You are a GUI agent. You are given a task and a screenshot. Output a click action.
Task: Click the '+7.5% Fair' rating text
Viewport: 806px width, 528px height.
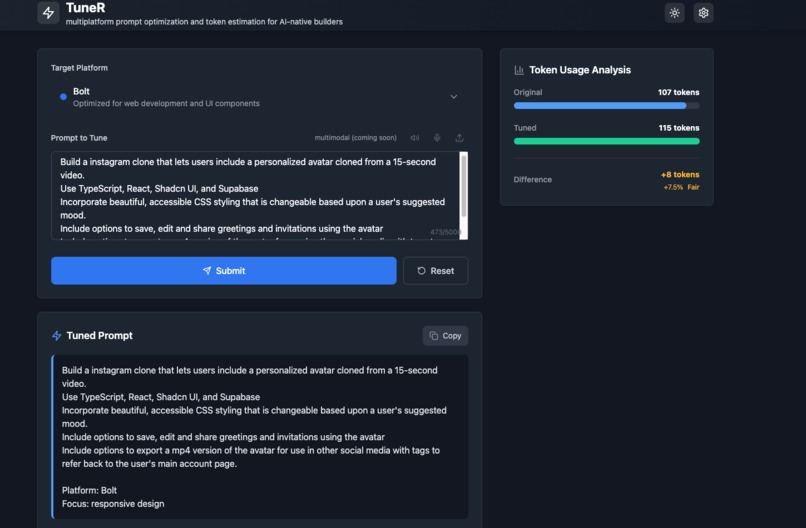(682, 187)
